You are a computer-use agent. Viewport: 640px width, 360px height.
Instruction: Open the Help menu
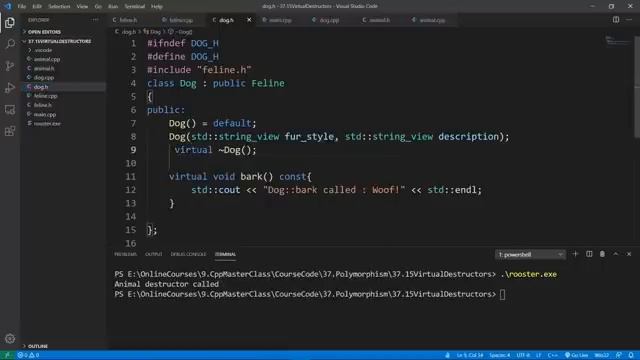157,7
